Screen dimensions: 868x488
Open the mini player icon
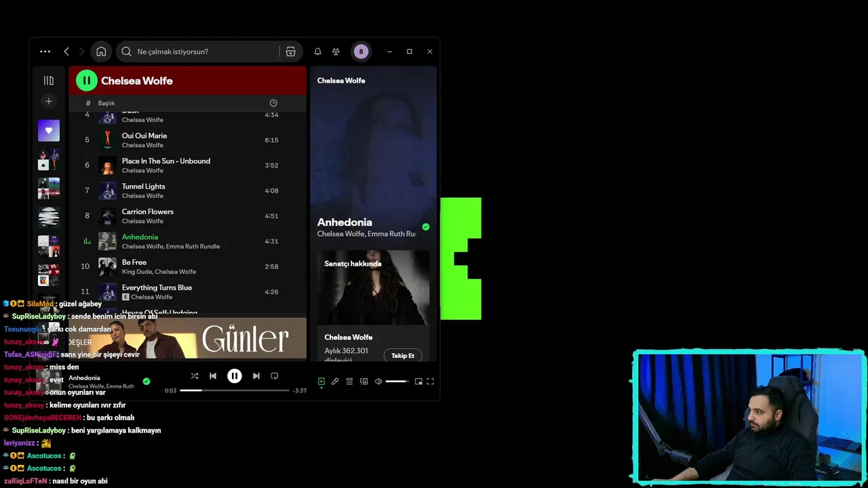pyautogui.click(x=418, y=382)
